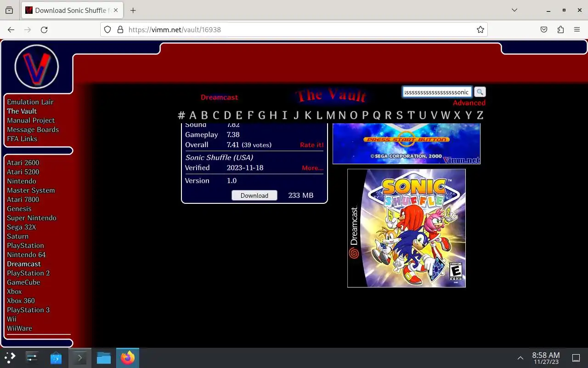Click the padlock site info icon
588x368 pixels.
[x=120, y=29]
